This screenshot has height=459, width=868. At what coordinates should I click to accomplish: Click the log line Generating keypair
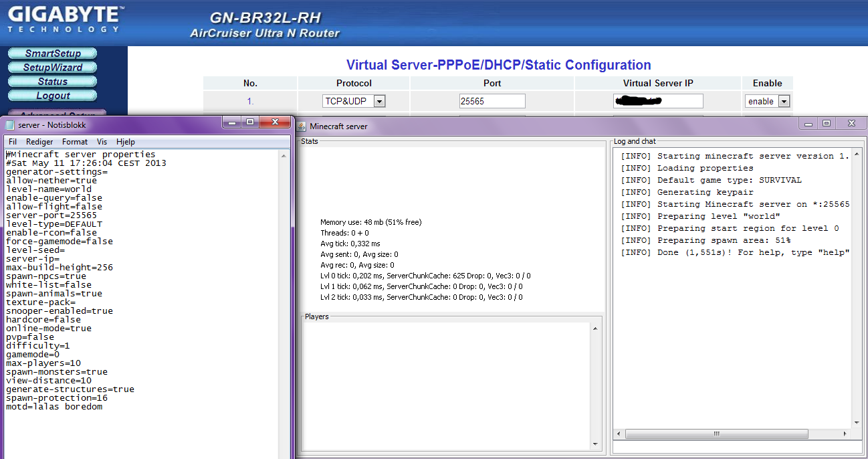pyautogui.click(x=687, y=192)
